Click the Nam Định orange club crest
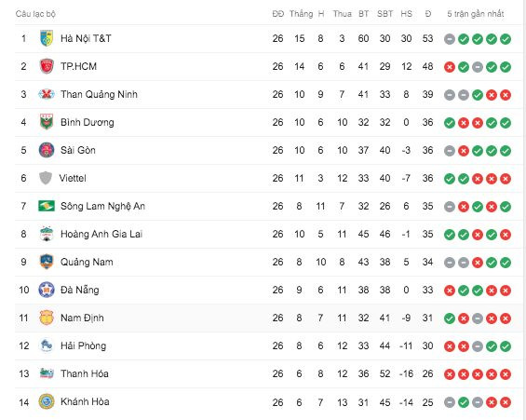526x420 pixels. pos(47,318)
